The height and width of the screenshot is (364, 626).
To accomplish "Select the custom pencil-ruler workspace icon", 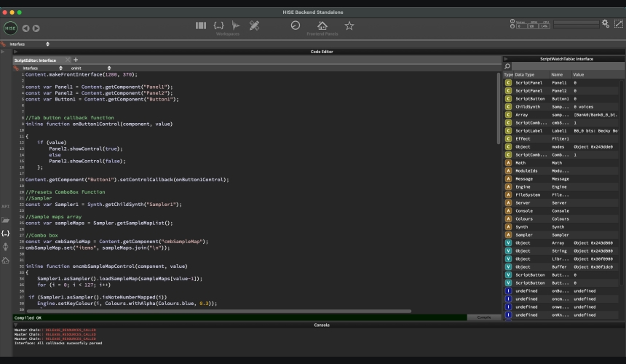I will point(254,25).
